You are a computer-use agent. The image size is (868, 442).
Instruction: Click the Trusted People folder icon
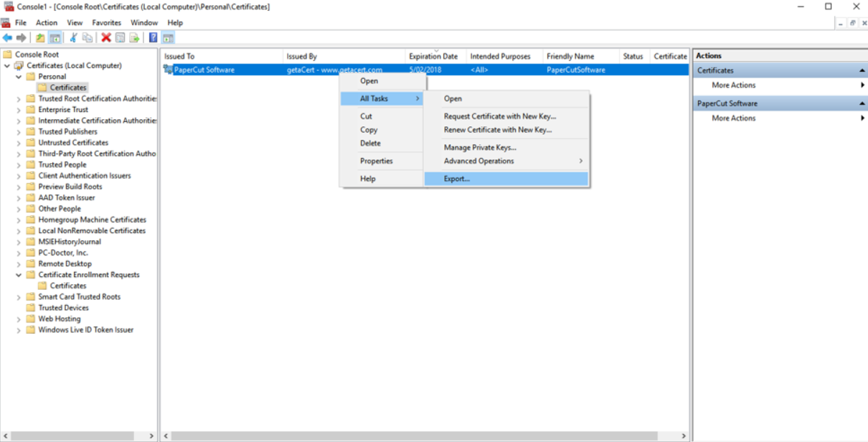point(31,164)
